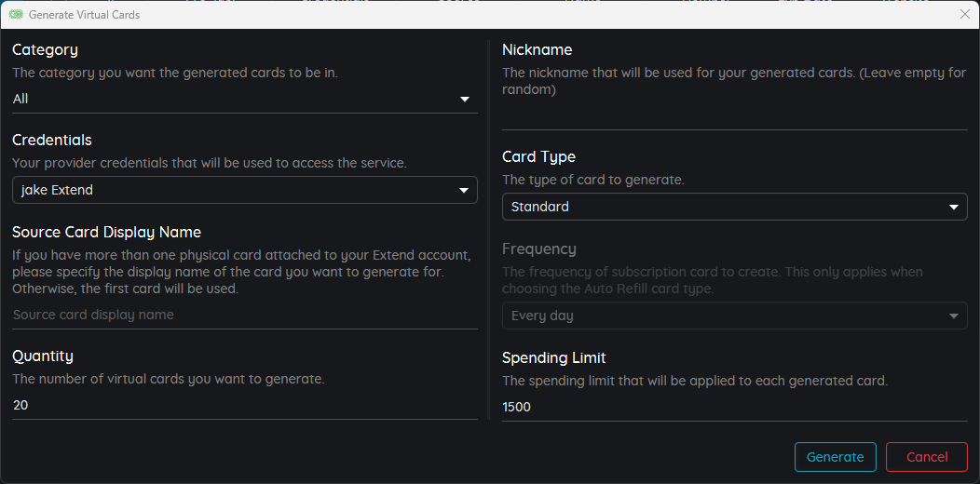The image size is (980, 484).
Task: Open the Category selector showing All
Action: (x=244, y=100)
